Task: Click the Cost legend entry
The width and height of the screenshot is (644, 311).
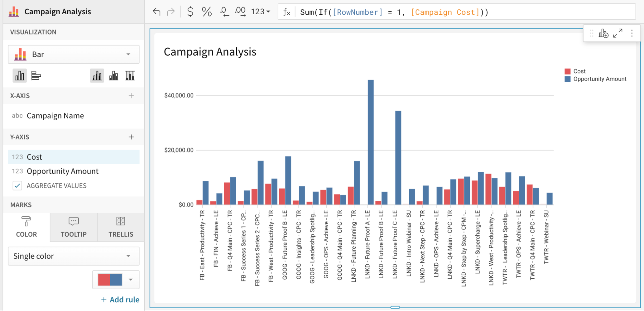Action: click(x=575, y=71)
